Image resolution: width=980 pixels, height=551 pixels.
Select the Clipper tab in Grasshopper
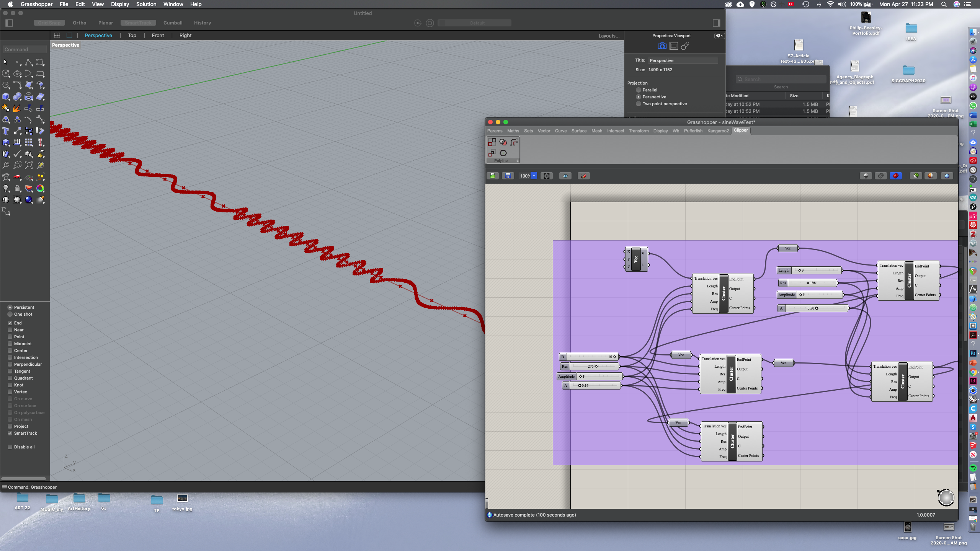coord(740,130)
